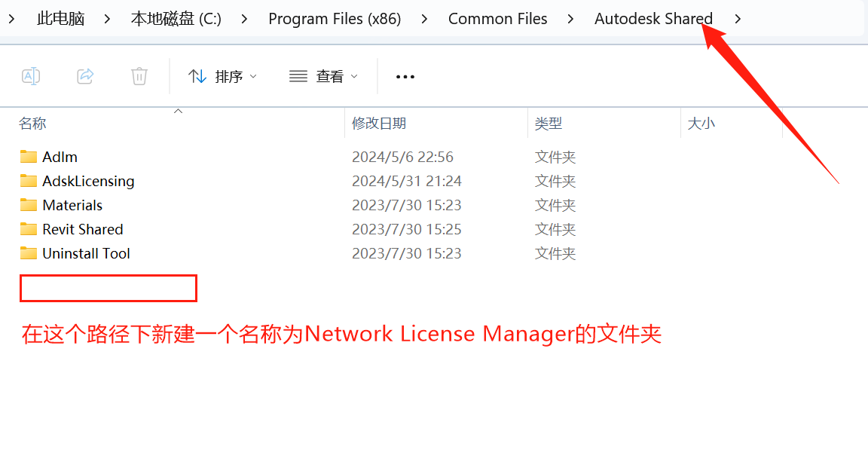This screenshot has height=468, width=868.
Task: Click the rename icon in the toolbar
Action: point(31,75)
